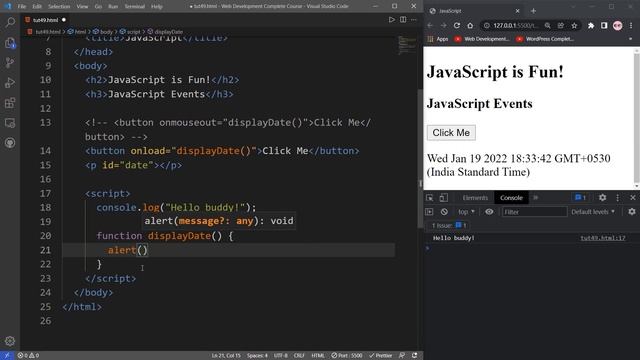This screenshot has width=640, height=360.
Task: Open Manage gear in VS Code activity bar
Action: (x=10, y=340)
